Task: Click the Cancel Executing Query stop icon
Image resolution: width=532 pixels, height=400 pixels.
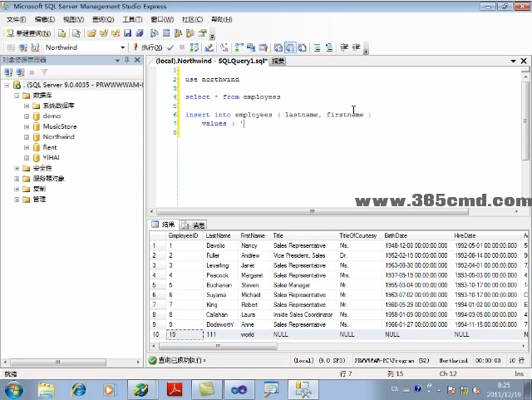Action: [182, 47]
